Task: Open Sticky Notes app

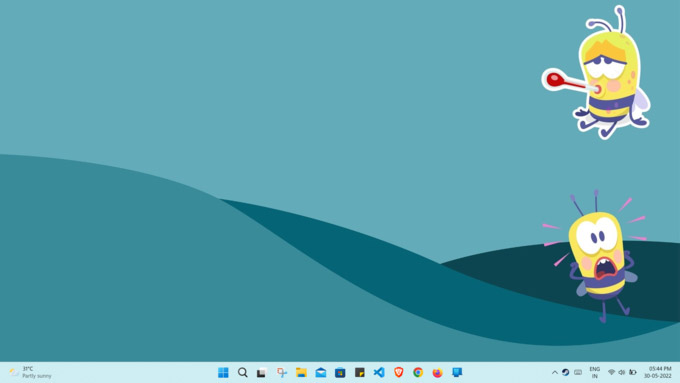Action: 360,372
